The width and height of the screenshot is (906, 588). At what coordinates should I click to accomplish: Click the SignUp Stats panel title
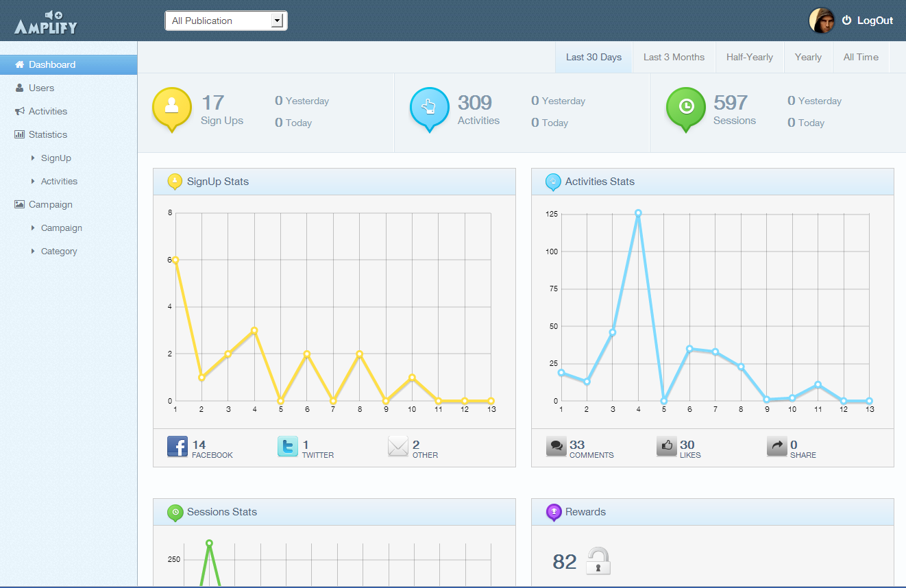click(218, 182)
